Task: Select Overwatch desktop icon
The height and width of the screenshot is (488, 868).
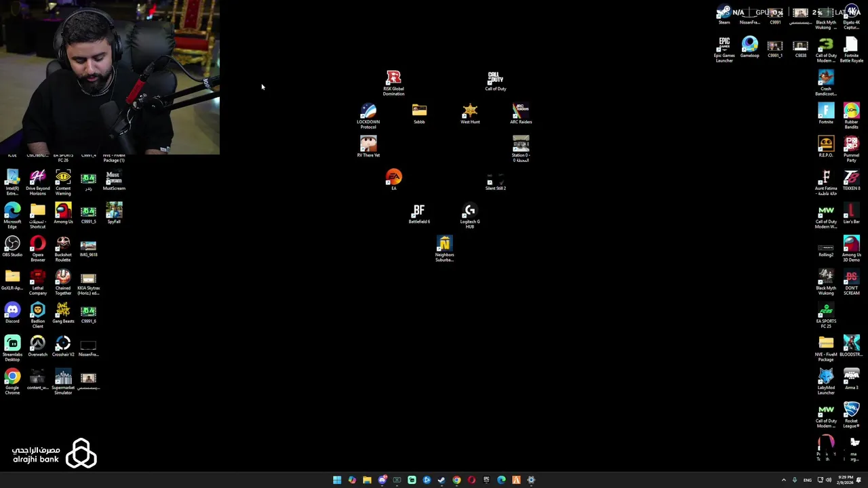Action: point(37,346)
